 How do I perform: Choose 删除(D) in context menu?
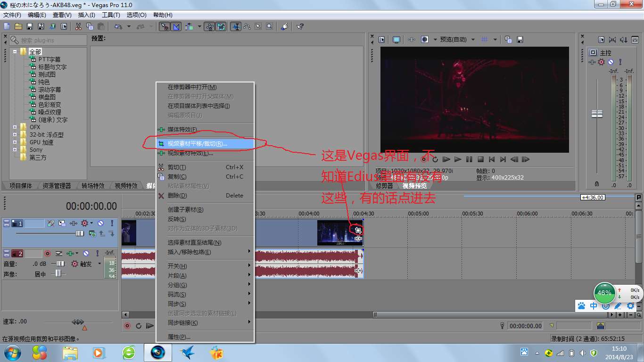(205, 196)
